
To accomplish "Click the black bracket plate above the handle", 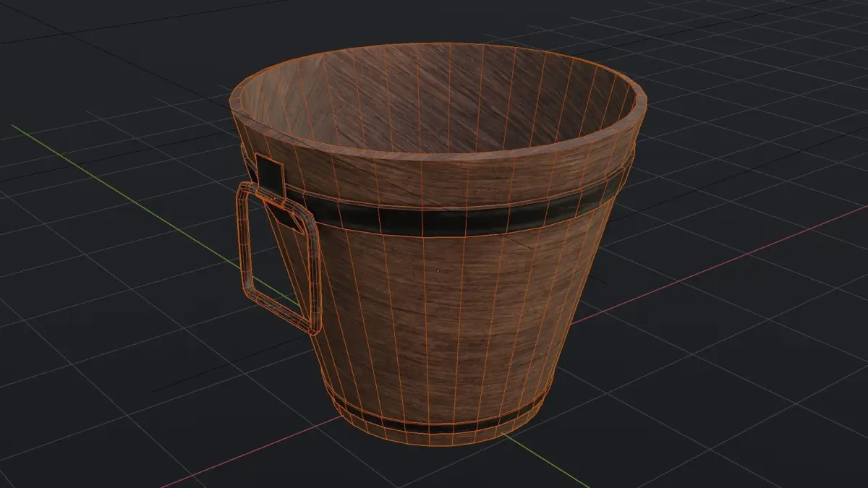I will click(271, 177).
